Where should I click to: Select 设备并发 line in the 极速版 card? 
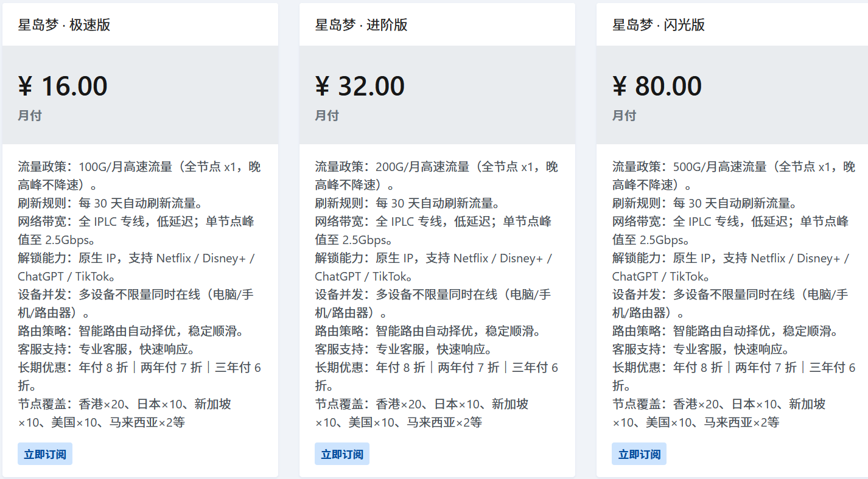tap(135, 295)
